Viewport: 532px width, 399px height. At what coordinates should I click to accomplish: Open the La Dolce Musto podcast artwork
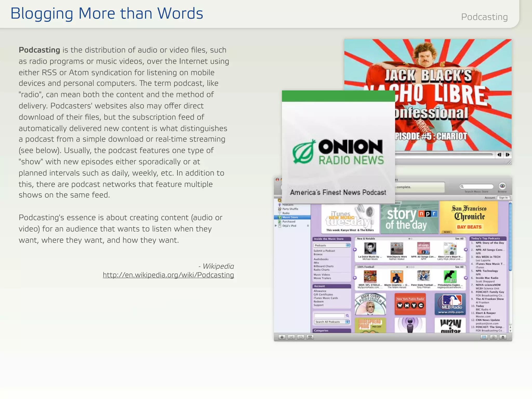point(370,248)
